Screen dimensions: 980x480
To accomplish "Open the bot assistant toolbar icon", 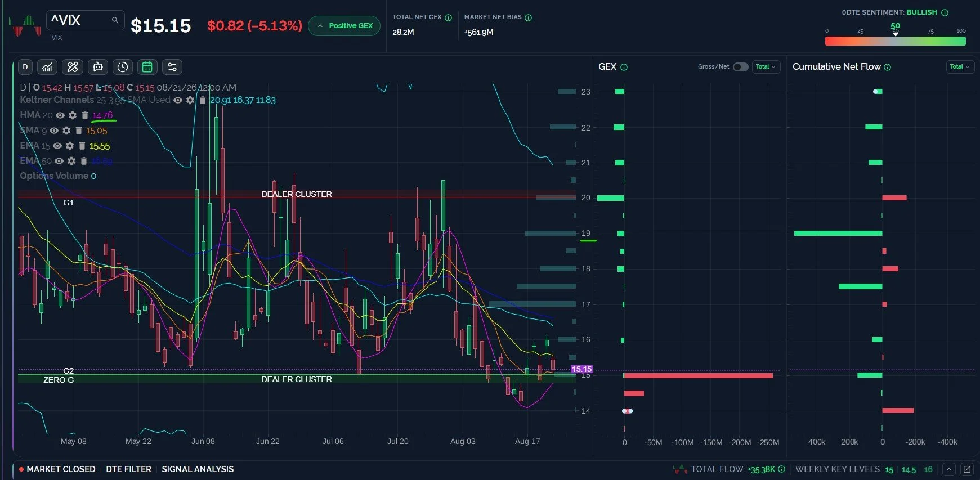I will (97, 67).
